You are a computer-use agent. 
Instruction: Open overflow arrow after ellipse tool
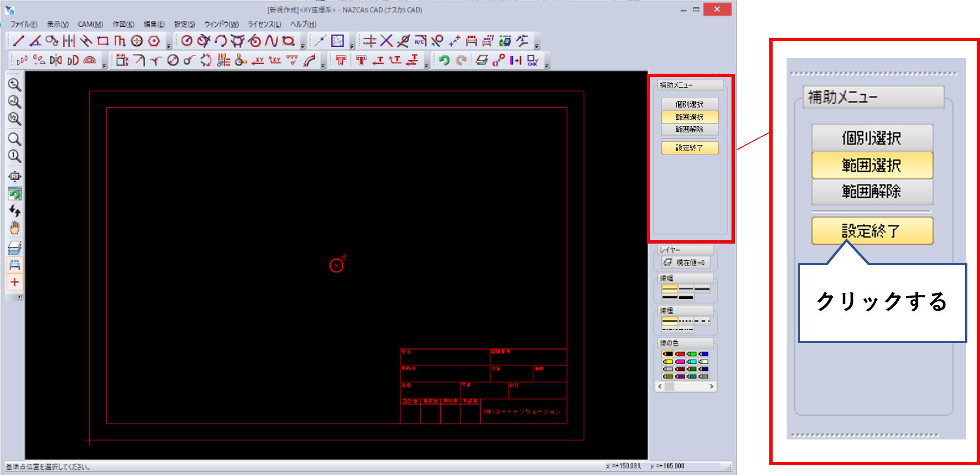[x=303, y=46]
